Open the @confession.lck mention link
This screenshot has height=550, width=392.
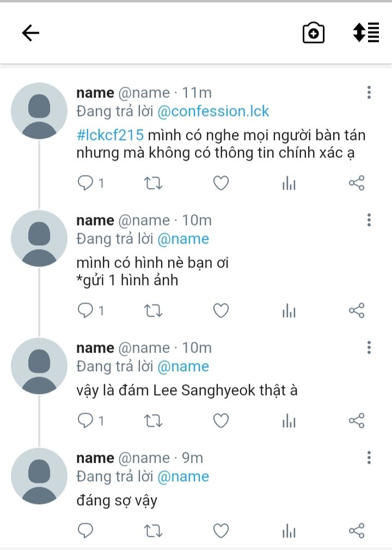[213, 111]
